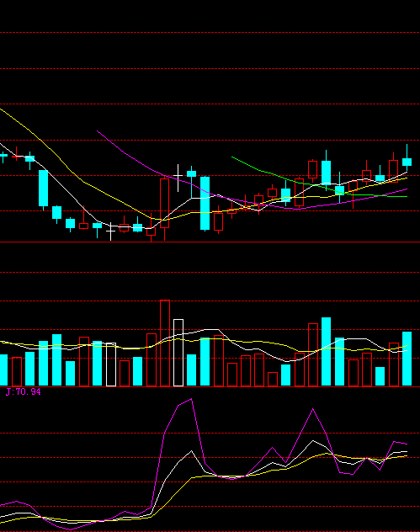Screen dimensions: 420x532
Task: Click the second highest magenta J line peak
Action: (312, 409)
